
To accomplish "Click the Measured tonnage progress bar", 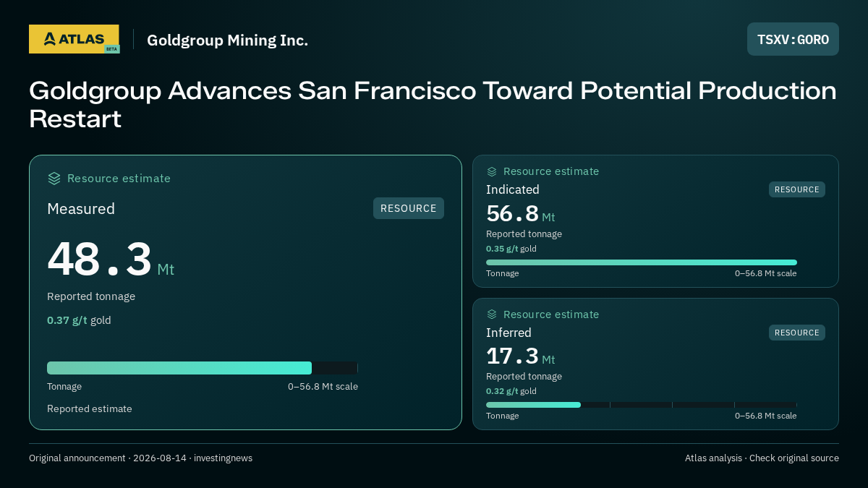I will [203, 368].
